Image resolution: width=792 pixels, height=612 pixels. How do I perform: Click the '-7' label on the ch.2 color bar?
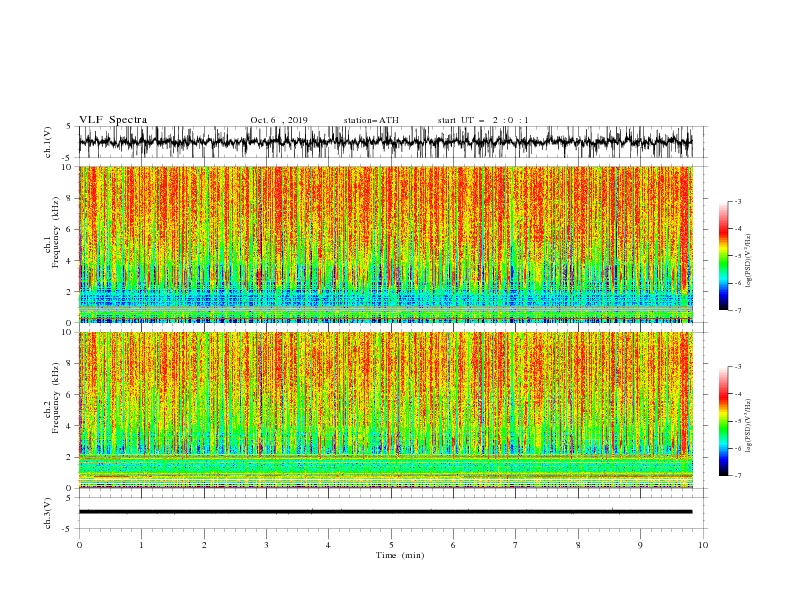pos(737,476)
